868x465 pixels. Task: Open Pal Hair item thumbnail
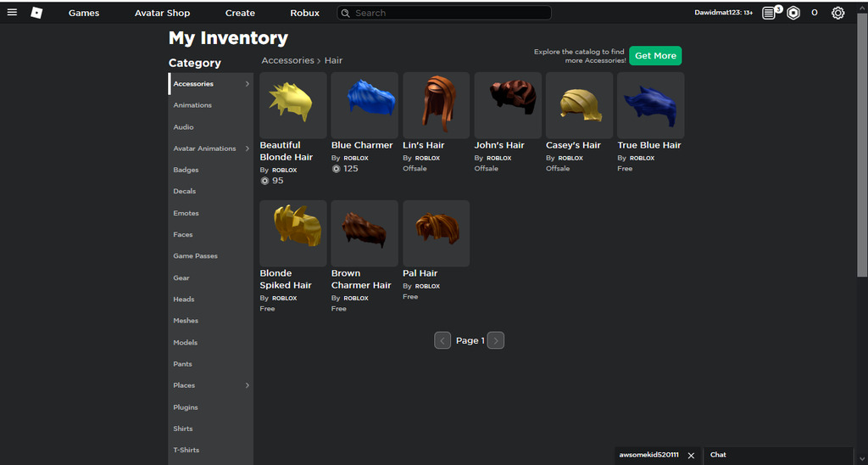point(437,233)
